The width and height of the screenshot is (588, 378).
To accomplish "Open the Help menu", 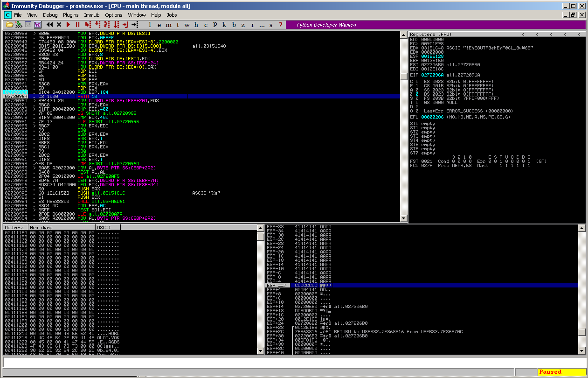I will click(156, 15).
